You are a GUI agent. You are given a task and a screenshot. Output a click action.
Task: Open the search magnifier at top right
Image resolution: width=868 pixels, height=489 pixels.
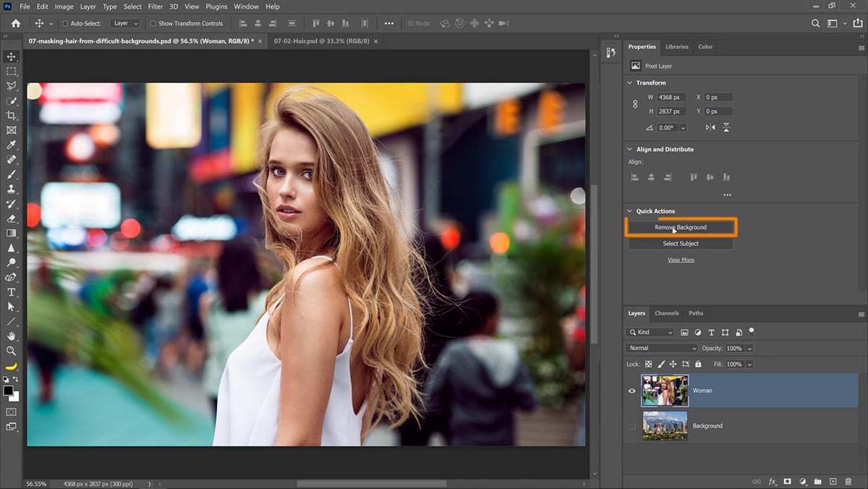(x=816, y=23)
